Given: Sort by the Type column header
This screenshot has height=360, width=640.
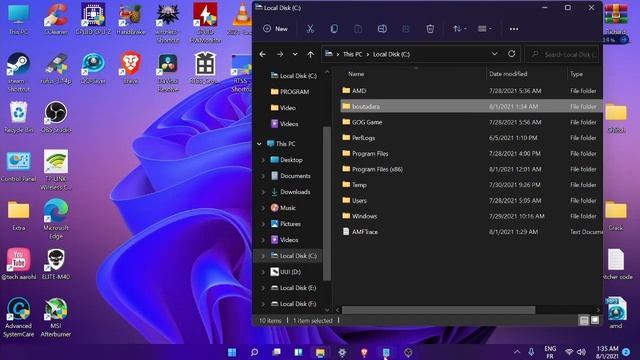Looking at the screenshot, I should 576,74.
